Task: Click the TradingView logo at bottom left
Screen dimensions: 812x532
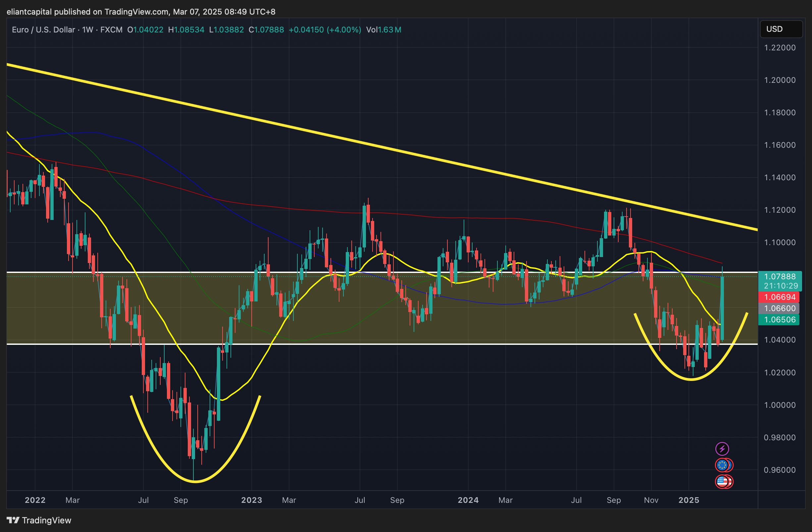Action: [x=39, y=520]
